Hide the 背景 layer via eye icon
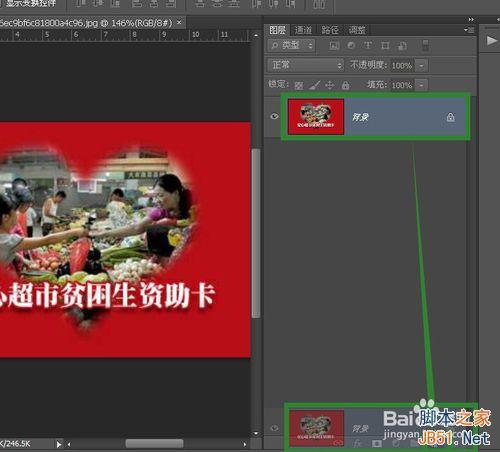Viewport: 500px width, 452px height. 274,116
